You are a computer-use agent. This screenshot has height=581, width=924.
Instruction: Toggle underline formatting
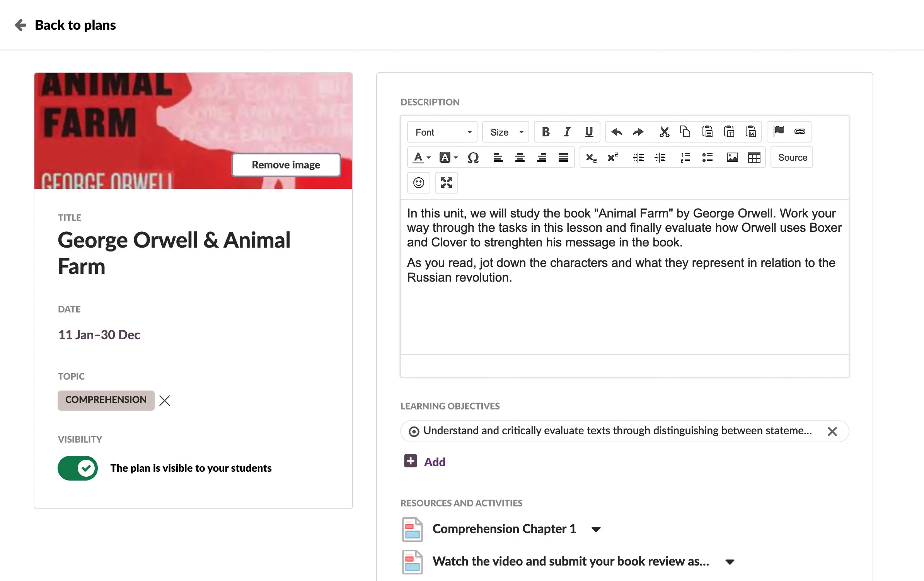(x=589, y=132)
